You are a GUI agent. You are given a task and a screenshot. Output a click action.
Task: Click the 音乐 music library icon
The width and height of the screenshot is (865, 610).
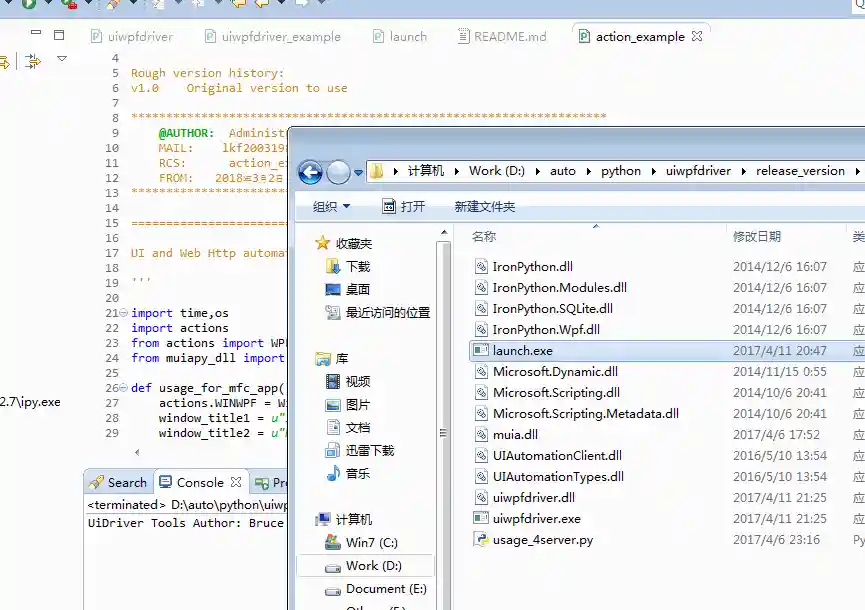334,473
